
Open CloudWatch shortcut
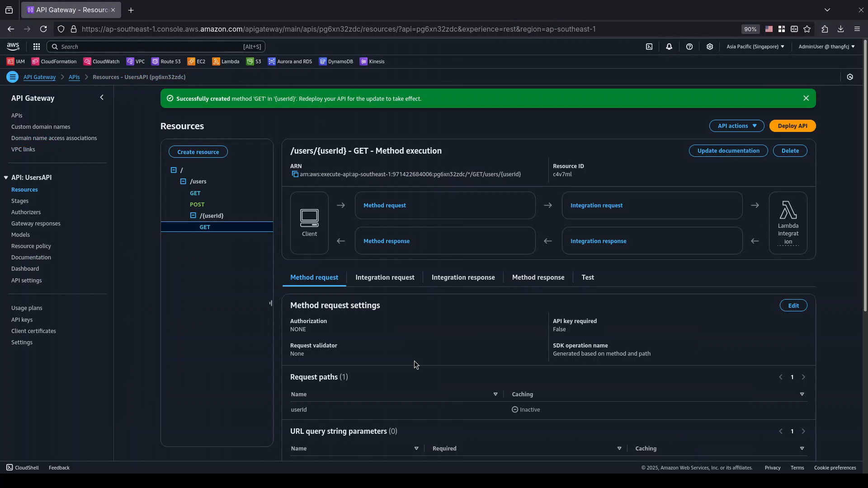coord(102,61)
